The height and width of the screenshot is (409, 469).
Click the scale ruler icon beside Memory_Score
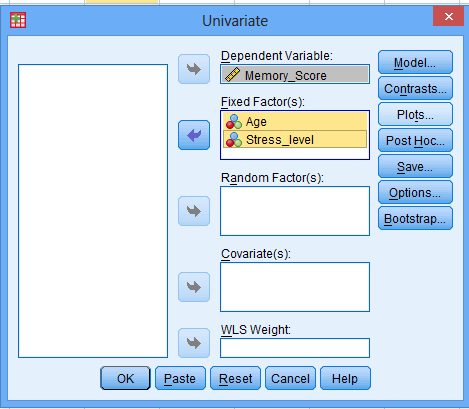coord(232,75)
